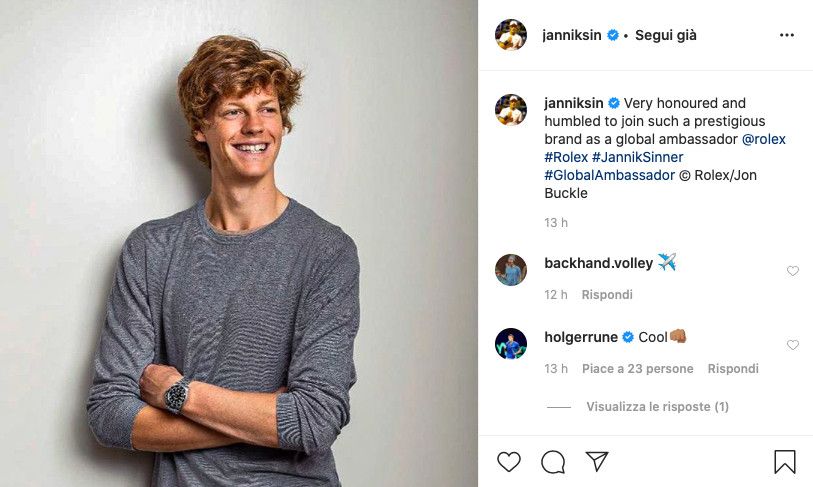
Task: Reply to the backhand.volley comment via Rispondi
Action: 607,295
